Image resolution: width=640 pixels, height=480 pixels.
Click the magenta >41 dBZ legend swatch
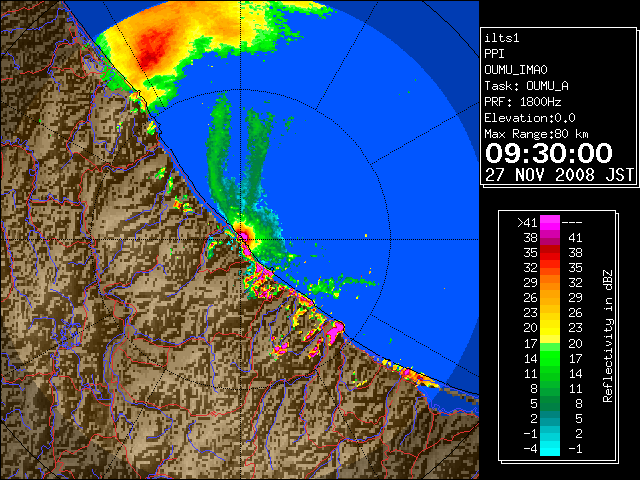click(550, 222)
